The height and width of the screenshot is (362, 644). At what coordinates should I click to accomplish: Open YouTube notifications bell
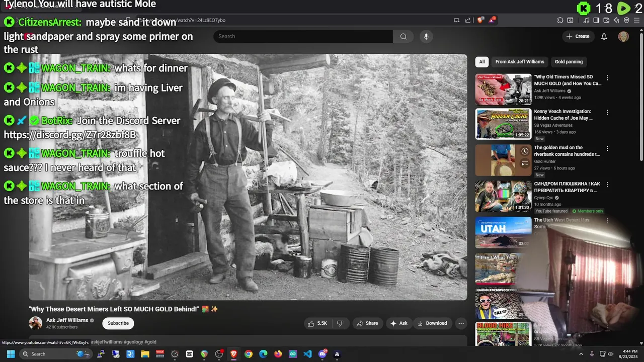pyautogui.click(x=604, y=36)
